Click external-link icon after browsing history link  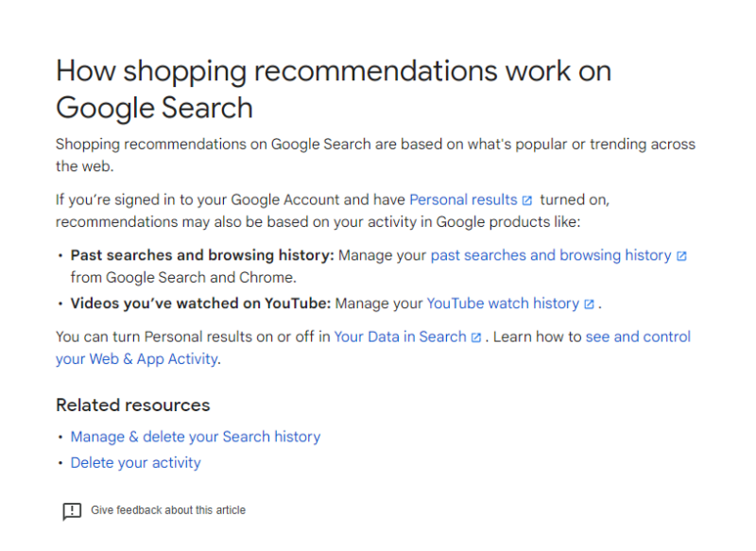click(x=681, y=256)
